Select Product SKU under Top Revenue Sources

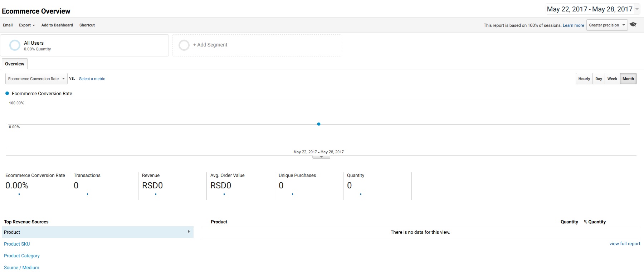tap(17, 244)
